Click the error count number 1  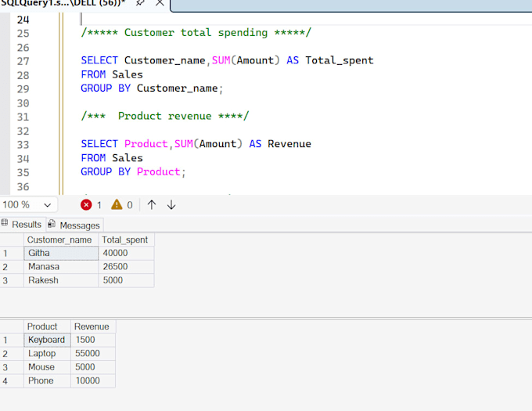[x=99, y=205]
